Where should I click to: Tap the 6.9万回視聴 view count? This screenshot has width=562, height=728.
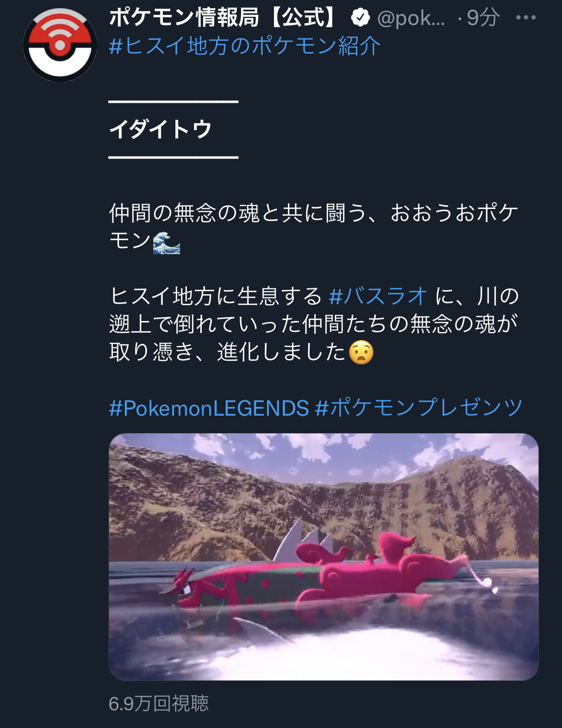tap(159, 703)
